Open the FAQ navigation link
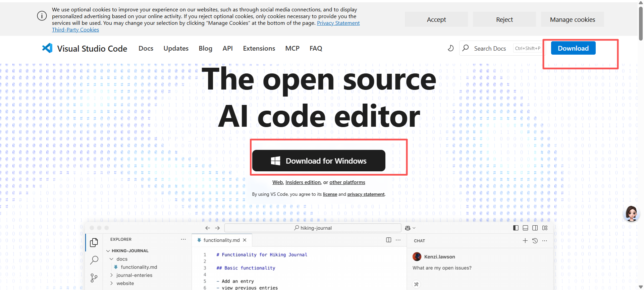The image size is (644, 290). coord(316,48)
